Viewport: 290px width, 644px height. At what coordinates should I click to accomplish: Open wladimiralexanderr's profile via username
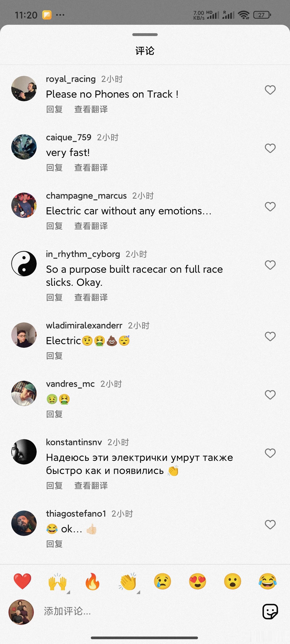(84, 325)
